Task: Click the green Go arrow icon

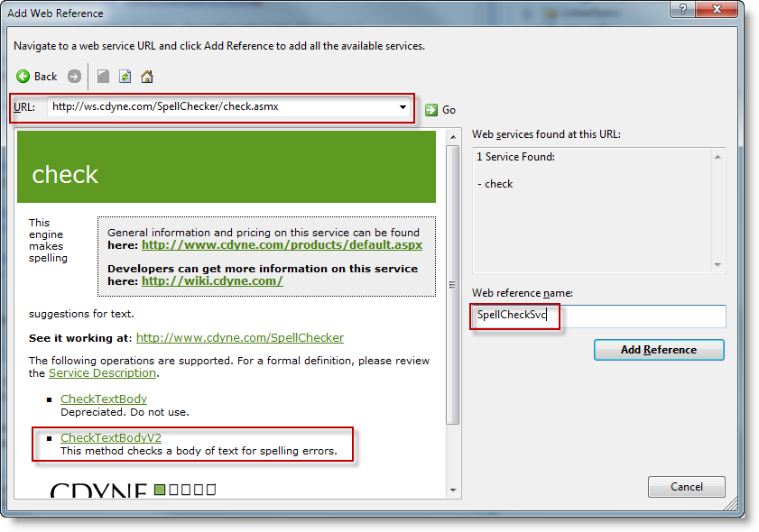Action: pyautogui.click(x=431, y=109)
